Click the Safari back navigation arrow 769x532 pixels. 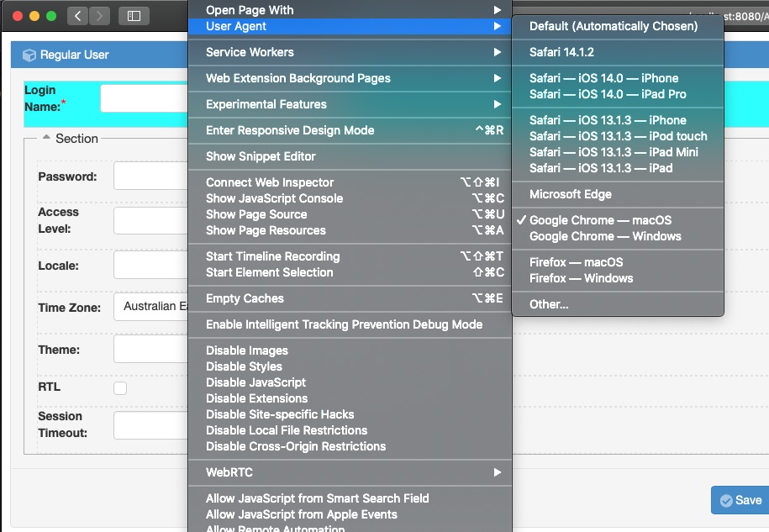click(x=77, y=16)
